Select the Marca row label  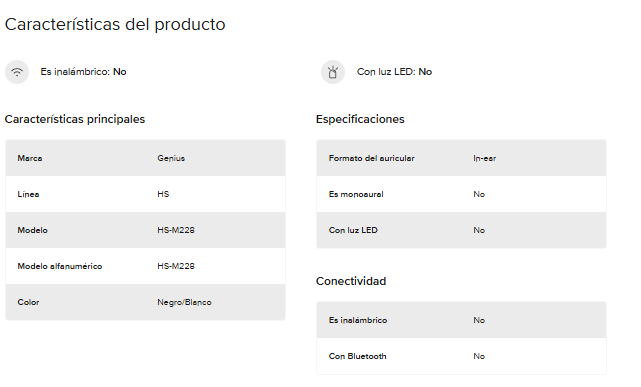(x=30, y=158)
